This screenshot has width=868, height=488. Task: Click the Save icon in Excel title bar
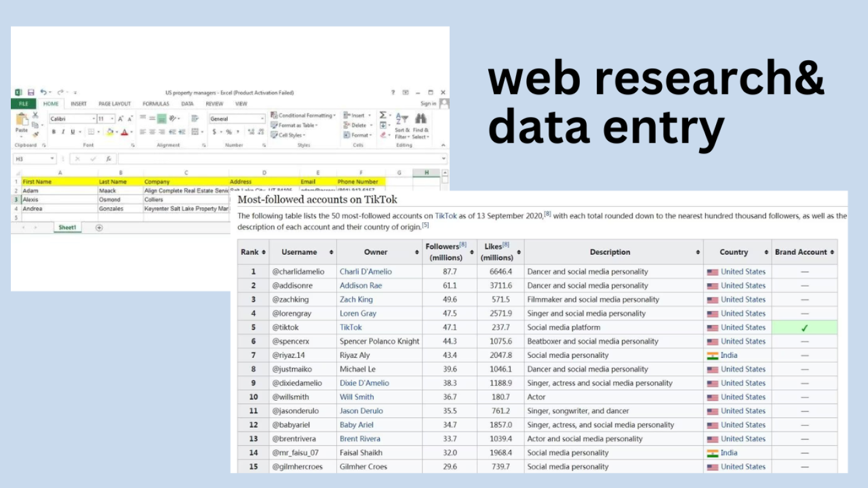coord(31,92)
